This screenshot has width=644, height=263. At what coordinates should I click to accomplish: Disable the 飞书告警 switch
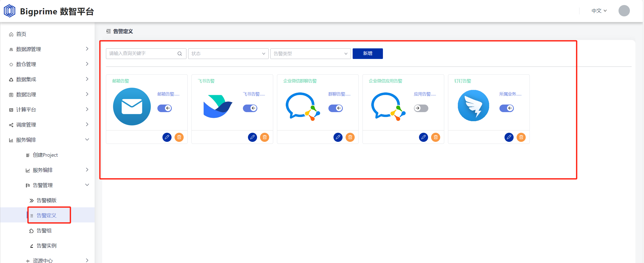tap(250, 108)
